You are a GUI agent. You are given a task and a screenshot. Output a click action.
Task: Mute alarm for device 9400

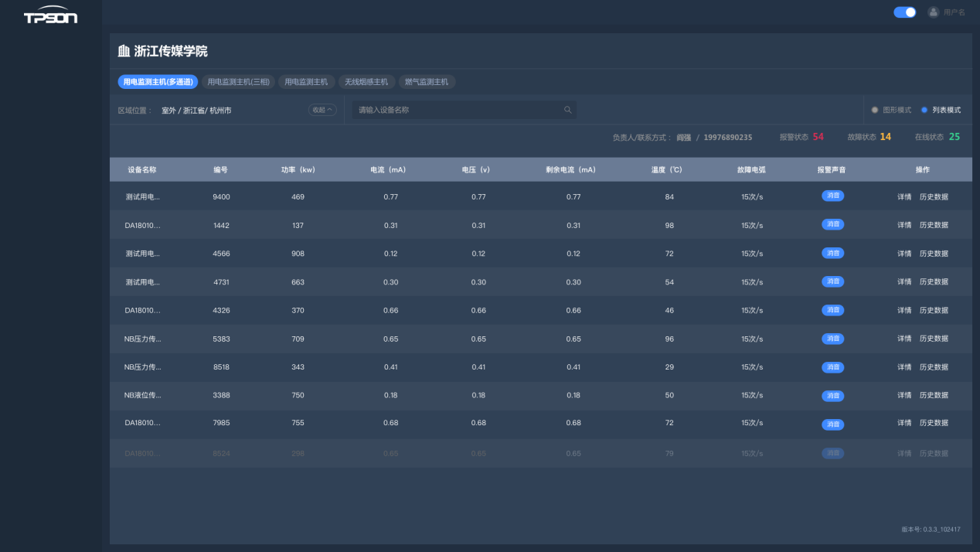(832, 196)
